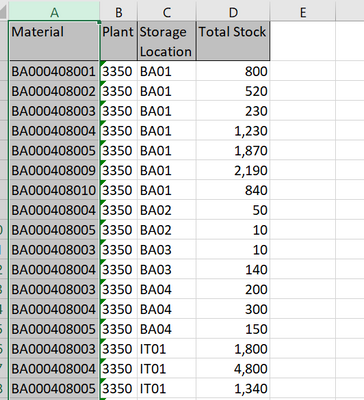Select cell containing BA000408009
This screenshot has width=364, height=400.
pos(54,170)
